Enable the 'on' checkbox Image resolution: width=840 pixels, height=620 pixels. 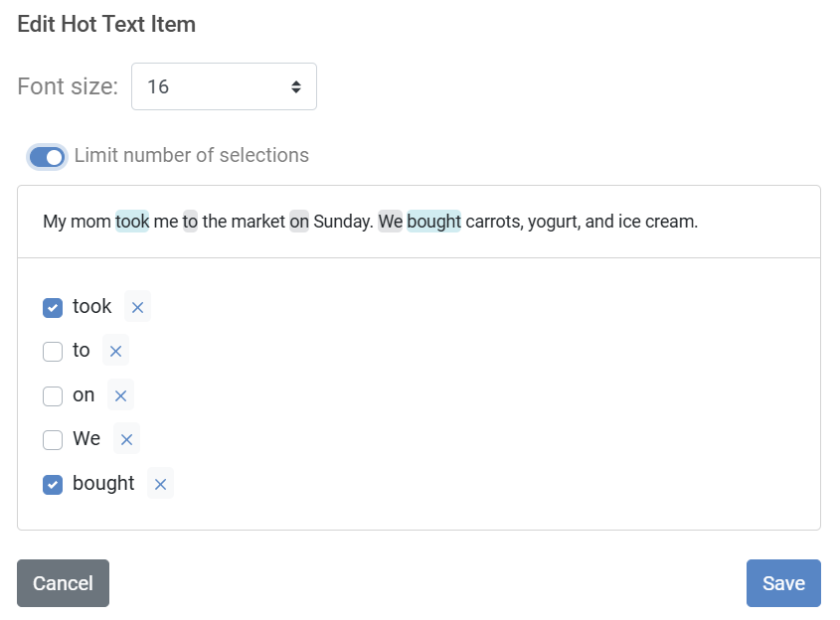click(53, 395)
